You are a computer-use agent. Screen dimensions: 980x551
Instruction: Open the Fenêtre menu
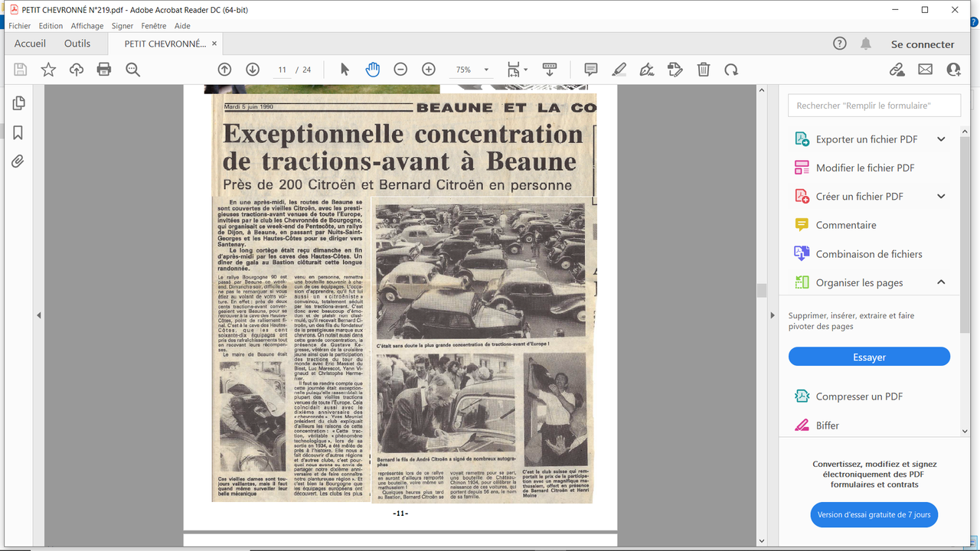pos(154,26)
